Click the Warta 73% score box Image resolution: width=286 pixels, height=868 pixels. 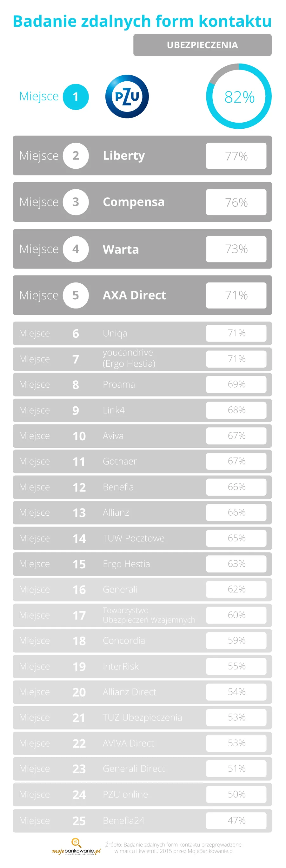coord(236,249)
